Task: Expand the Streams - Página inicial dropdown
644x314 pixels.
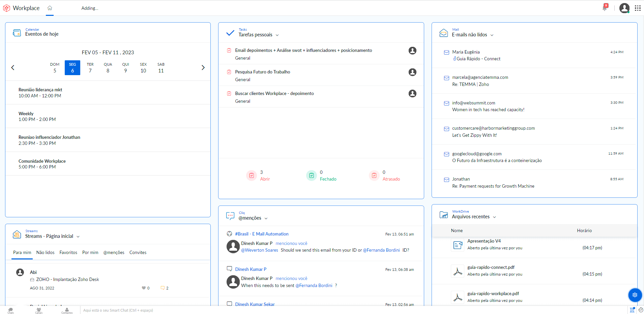Action: [78, 237]
